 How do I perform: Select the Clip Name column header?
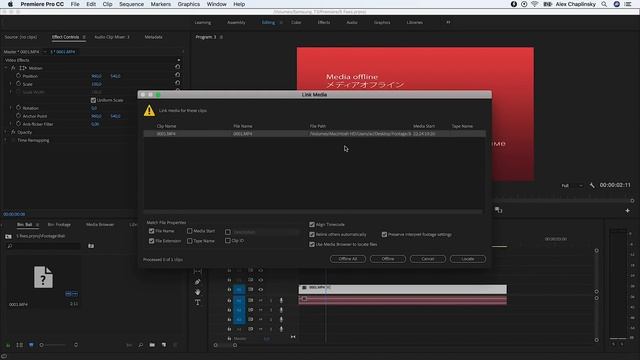[x=167, y=126]
